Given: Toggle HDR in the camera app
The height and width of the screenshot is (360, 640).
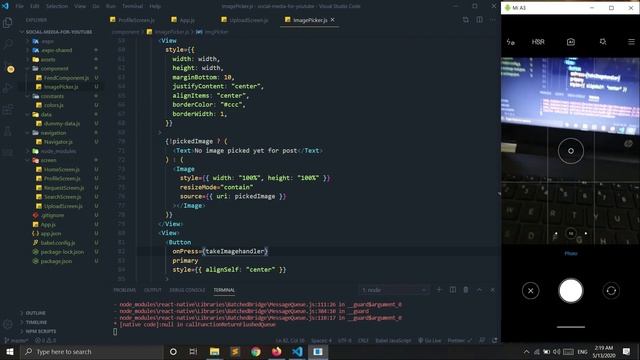Looking at the screenshot, I should (538, 42).
